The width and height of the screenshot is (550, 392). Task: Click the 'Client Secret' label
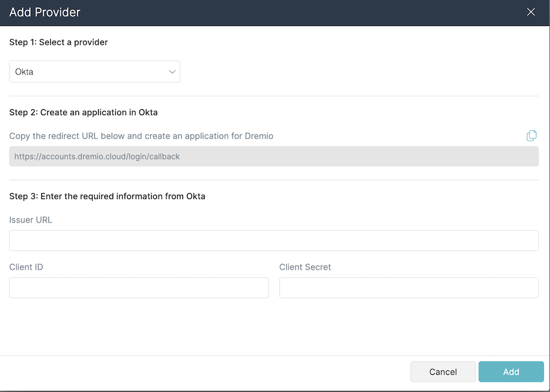(305, 267)
